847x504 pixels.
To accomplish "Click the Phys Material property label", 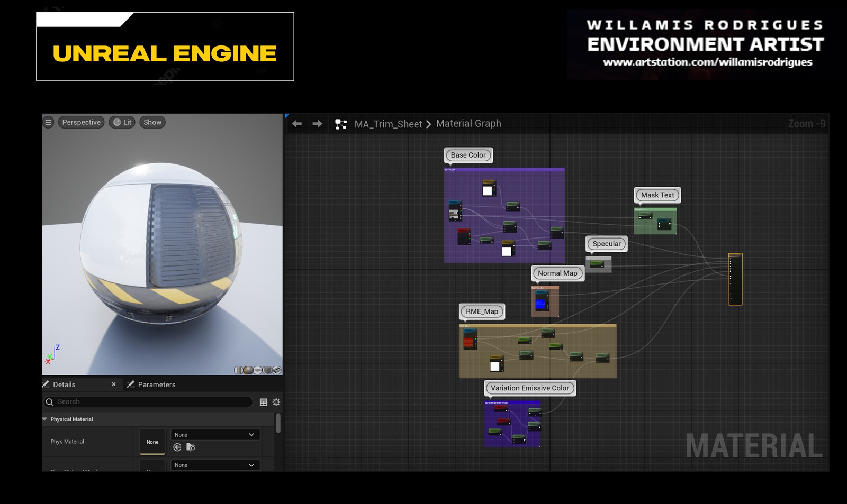I will coord(67,442).
